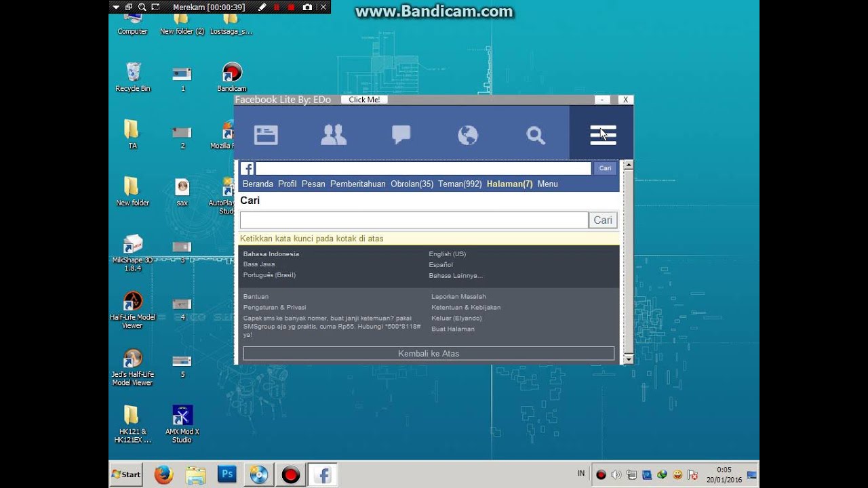The width and height of the screenshot is (868, 488).
Task: Open the notifications globe icon
Action: tap(468, 135)
